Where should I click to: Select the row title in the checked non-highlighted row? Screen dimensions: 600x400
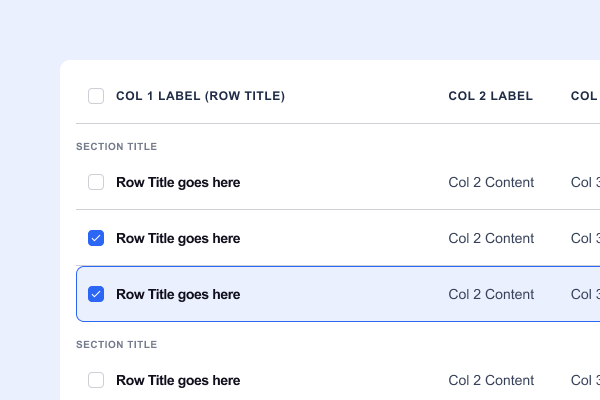(x=178, y=238)
